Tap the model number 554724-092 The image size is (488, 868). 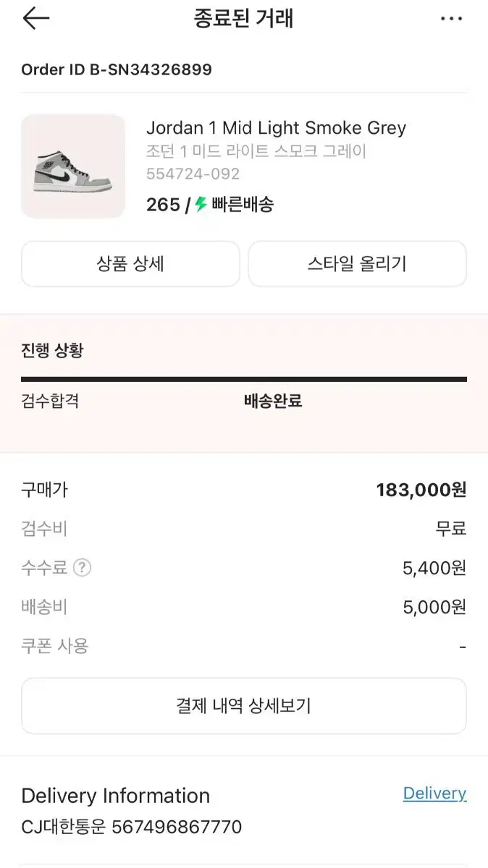[x=193, y=174]
